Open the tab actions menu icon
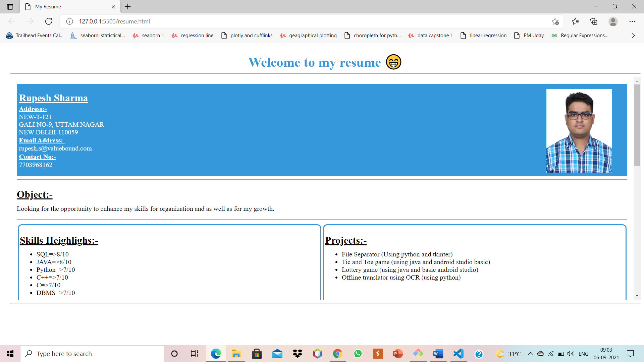The width and height of the screenshot is (644, 362). (10, 7)
